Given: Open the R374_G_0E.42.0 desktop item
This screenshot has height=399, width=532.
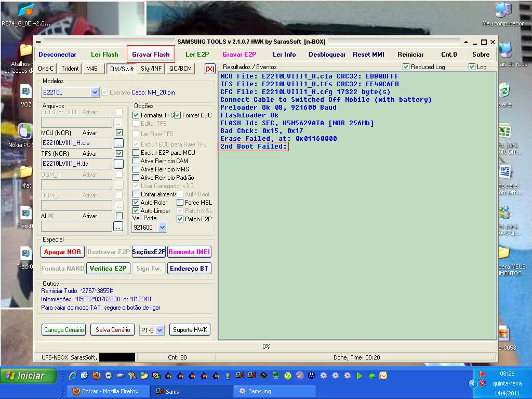Looking at the screenshot, I should 26,14.
